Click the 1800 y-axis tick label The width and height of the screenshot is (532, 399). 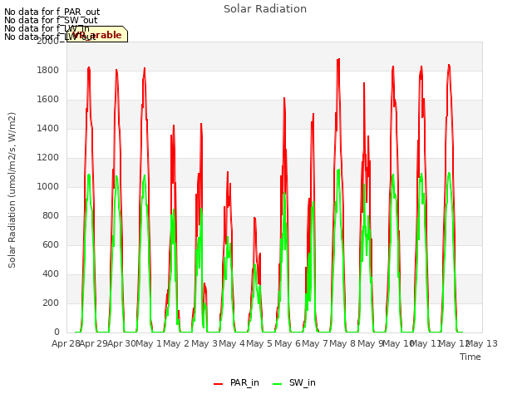click(48, 70)
